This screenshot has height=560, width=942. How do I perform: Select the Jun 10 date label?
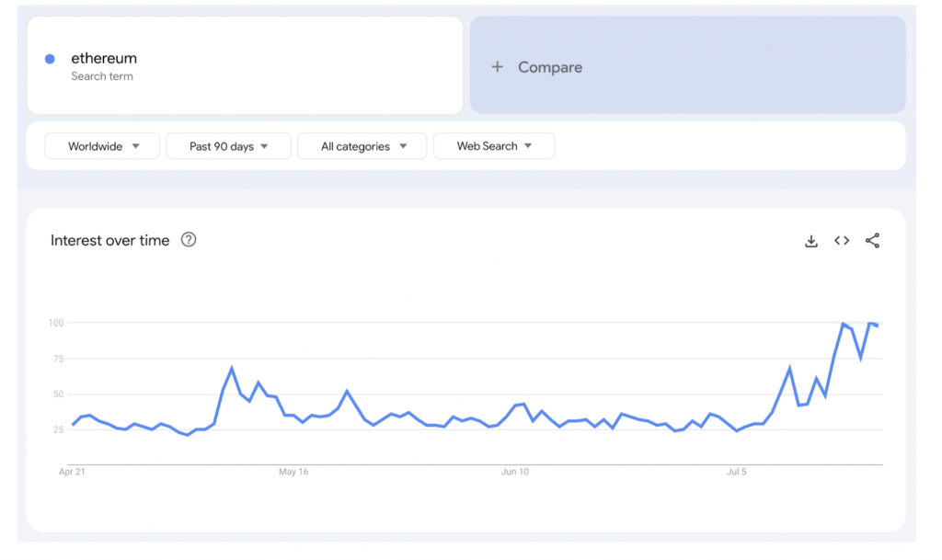pyautogui.click(x=515, y=472)
